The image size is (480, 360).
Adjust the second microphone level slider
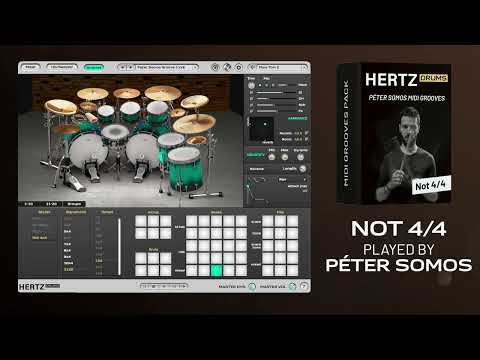[276, 99]
